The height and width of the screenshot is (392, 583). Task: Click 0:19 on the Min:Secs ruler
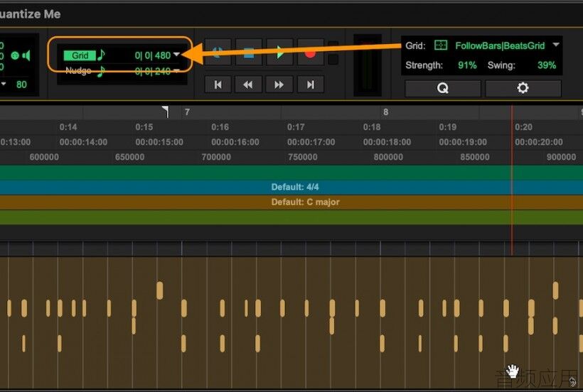pyautogui.click(x=447, y=127)
